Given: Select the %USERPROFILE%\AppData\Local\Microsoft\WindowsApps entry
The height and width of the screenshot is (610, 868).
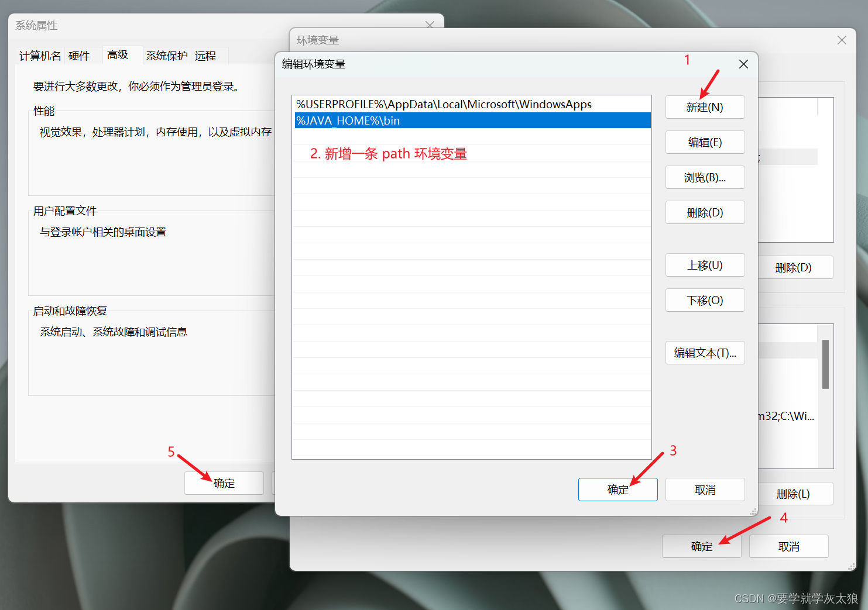Looking at the screenshot, I should tap(472, 104).
